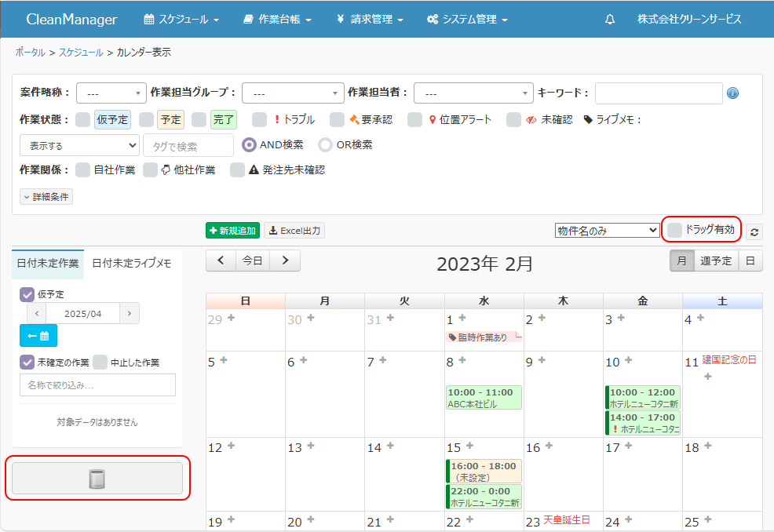Screen dimensions: 774x532
Task: Check the 仮予定 work status checkbox
Action: click(83, 120)
